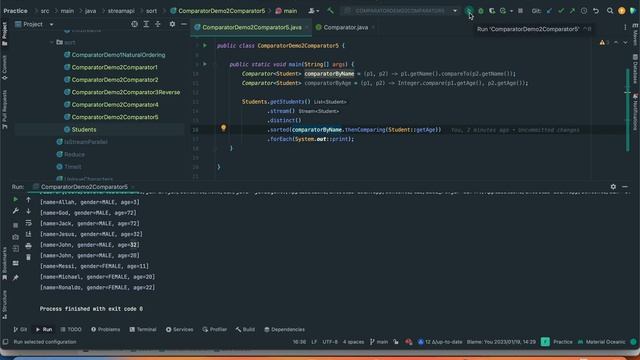Open the Dependencies tool window tab
The height and width of the screenshot is (360, 640).
284,329
